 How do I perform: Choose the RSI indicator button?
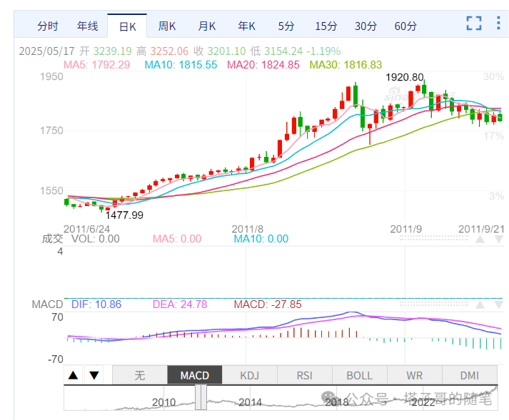(305, 375)
